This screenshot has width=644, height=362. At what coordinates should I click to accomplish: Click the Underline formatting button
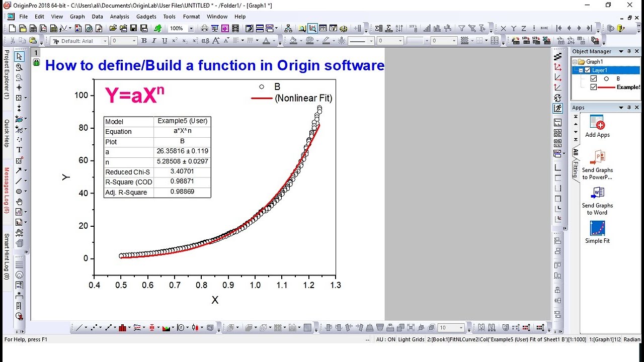pos(165,41)
